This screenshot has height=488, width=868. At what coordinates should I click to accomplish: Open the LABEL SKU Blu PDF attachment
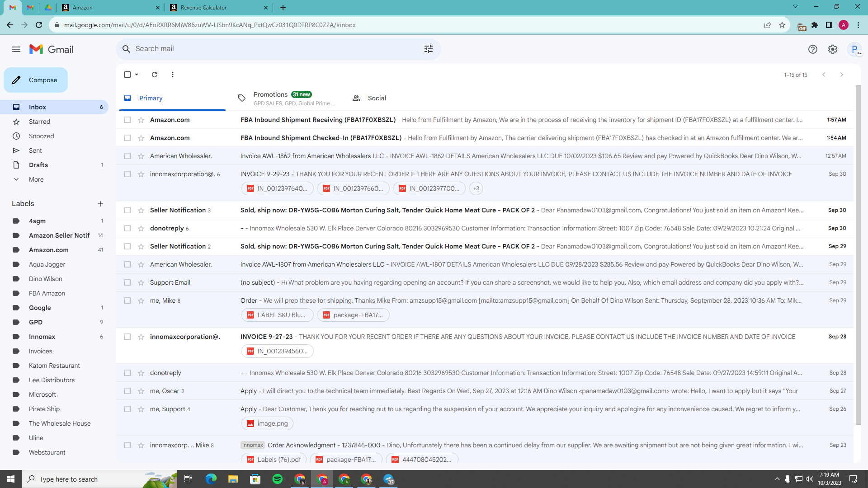tap(278, 315)
